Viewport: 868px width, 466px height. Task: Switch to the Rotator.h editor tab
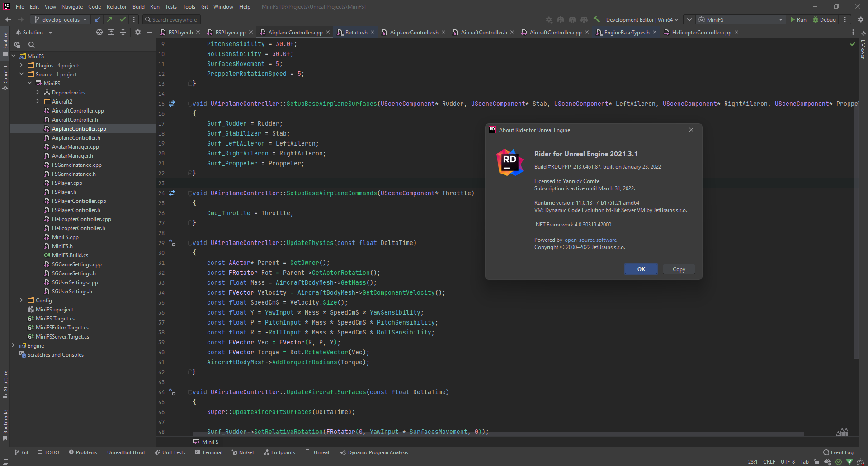tap(356, 33)
